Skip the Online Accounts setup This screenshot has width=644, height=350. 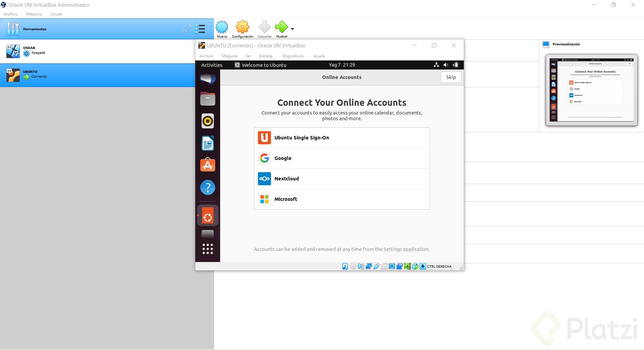coord(451,77)
